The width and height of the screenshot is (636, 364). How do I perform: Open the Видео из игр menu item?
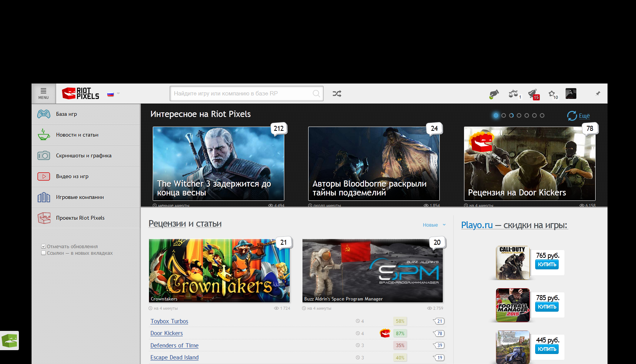point(86,176)
